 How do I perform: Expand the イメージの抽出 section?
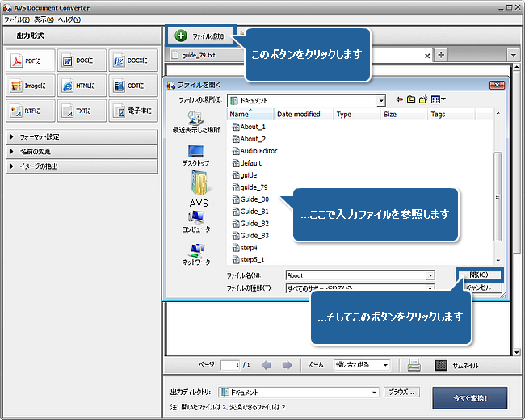click(x=82, y=166)
